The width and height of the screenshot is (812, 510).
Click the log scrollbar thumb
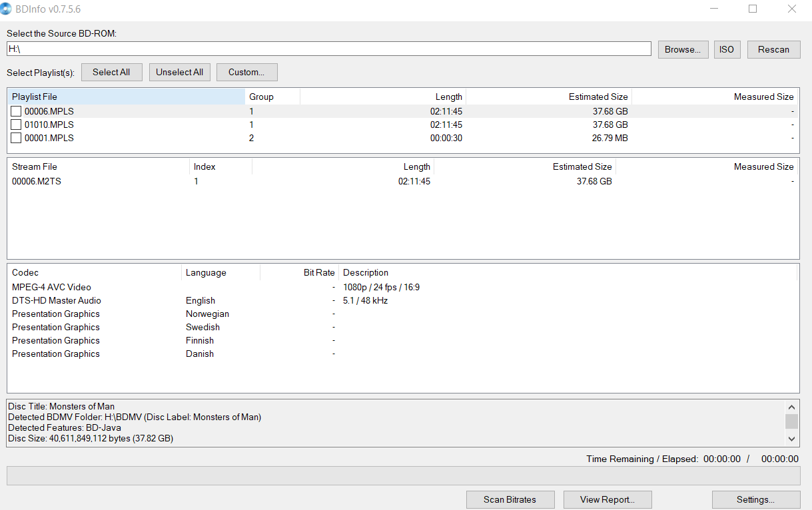click(x=791, y=421)
